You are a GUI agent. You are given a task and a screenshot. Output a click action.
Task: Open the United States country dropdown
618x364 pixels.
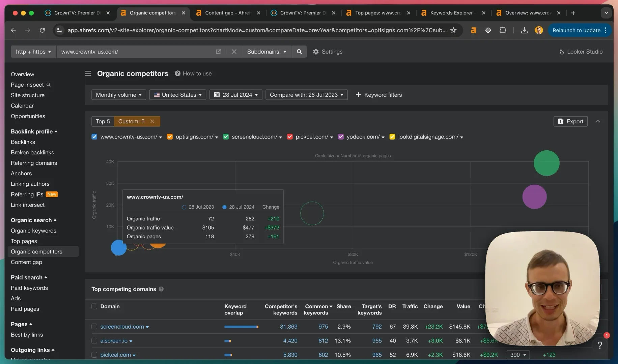coord(178,95)
